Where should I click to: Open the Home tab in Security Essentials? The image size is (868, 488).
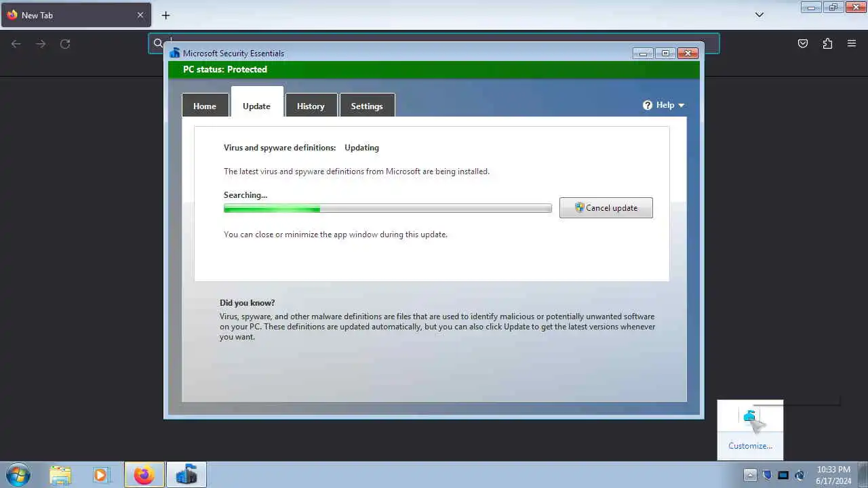coord(205,106)
